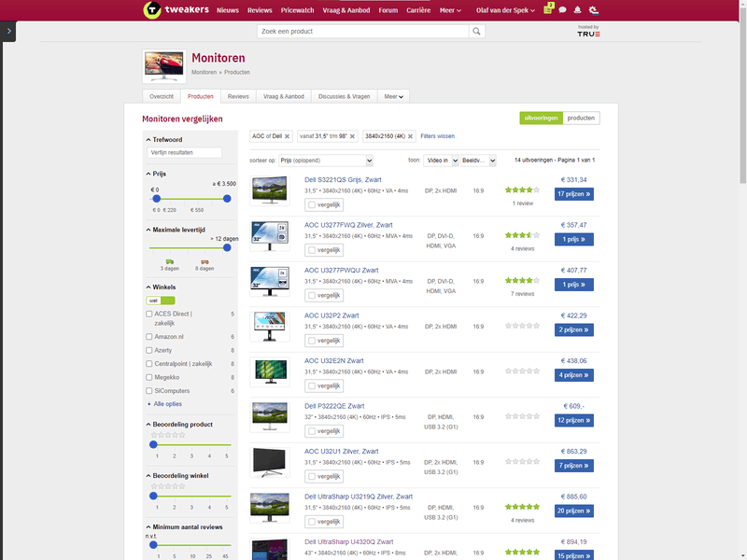Open the messages speech bubble icon

point(563,10)
